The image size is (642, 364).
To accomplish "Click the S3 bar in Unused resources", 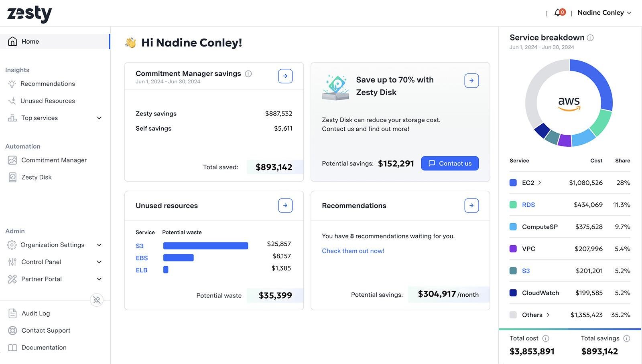I will click(205, 246).
